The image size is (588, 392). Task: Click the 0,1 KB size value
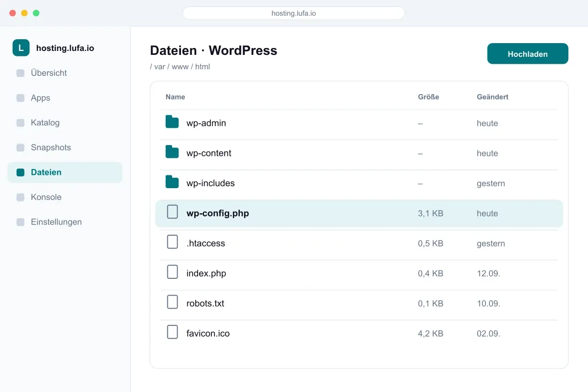tap(431, 303)
